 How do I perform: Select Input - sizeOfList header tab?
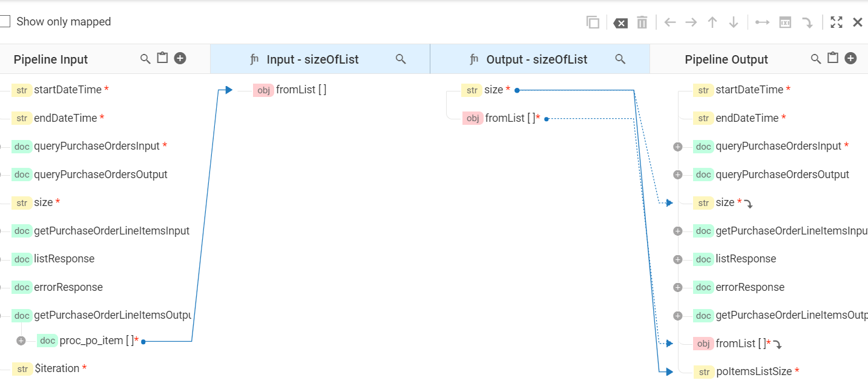pyautogui.click(x=320, y=59)
